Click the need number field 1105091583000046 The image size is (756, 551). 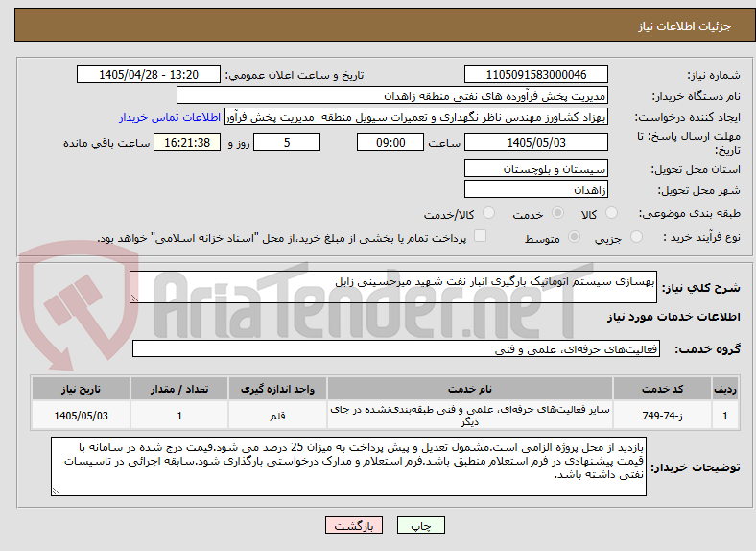(x=536, y=74)
